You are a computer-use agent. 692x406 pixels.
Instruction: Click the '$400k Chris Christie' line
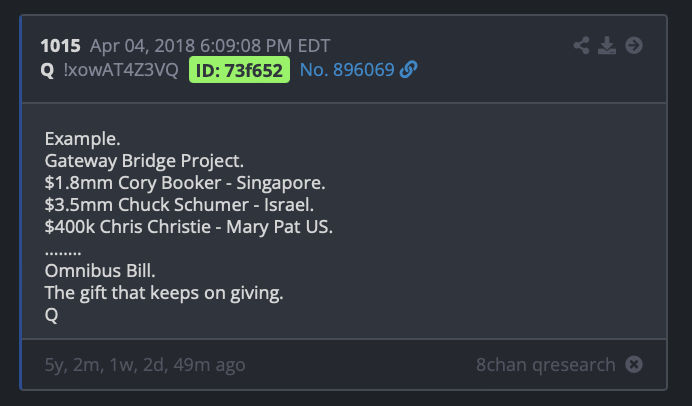click(x=188, y=227)
